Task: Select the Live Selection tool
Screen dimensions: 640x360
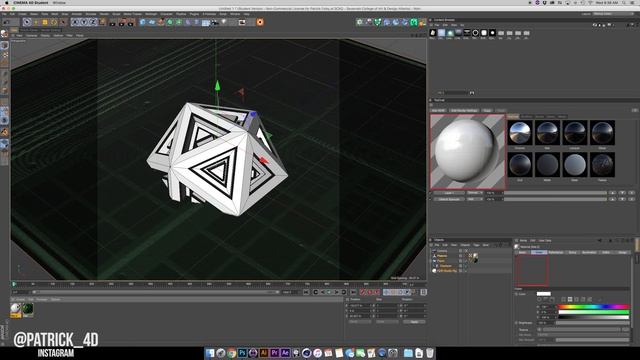Action: [27, 22]
